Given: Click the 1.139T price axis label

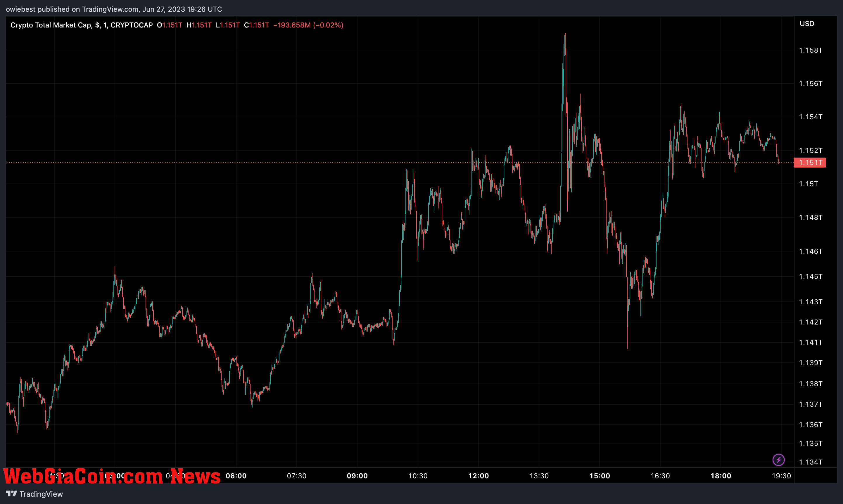Looking at the screenshot, I should point(811,363).
